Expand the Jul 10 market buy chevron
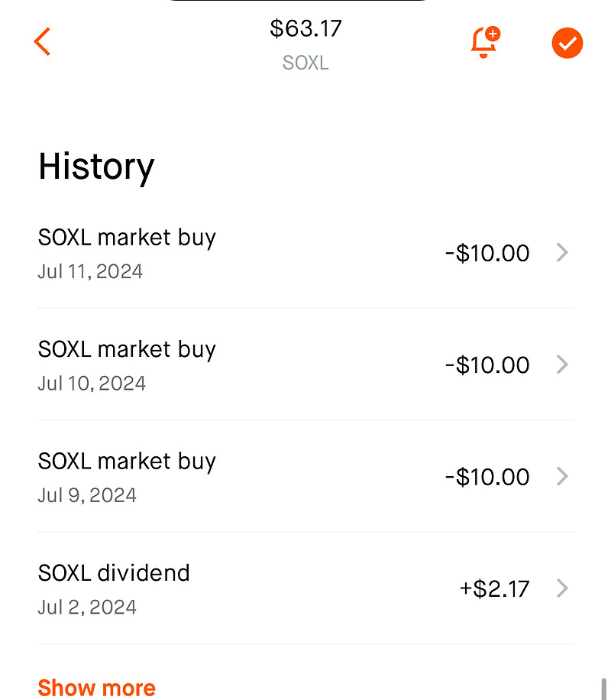This screenshot has height=700, width=611. pyautogui.click(x=562, y=365)
